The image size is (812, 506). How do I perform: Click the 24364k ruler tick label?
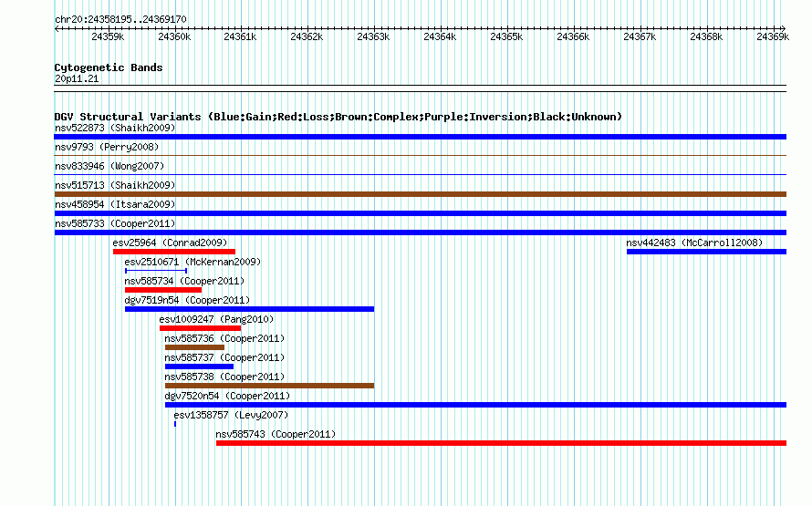440,36
